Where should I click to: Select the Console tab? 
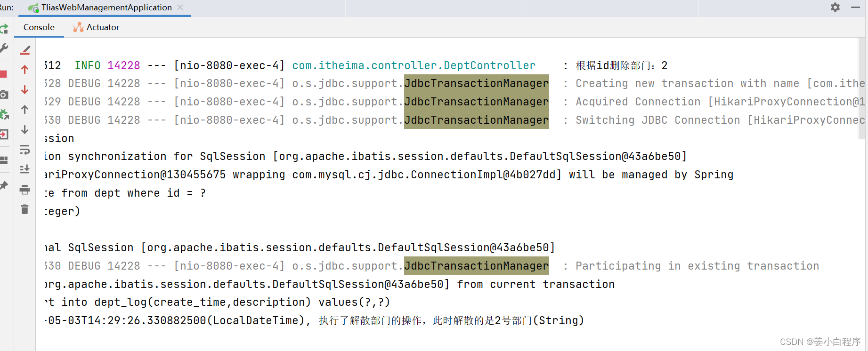(39, 27)
